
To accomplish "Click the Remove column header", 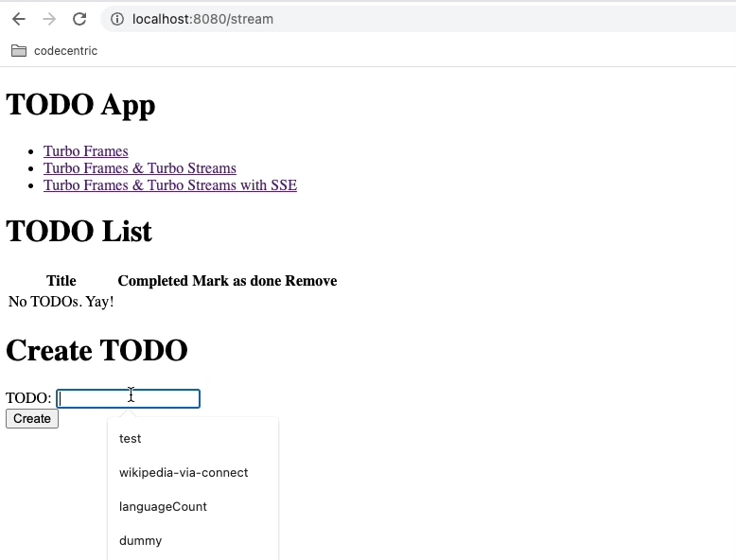I will click(311, 281).
